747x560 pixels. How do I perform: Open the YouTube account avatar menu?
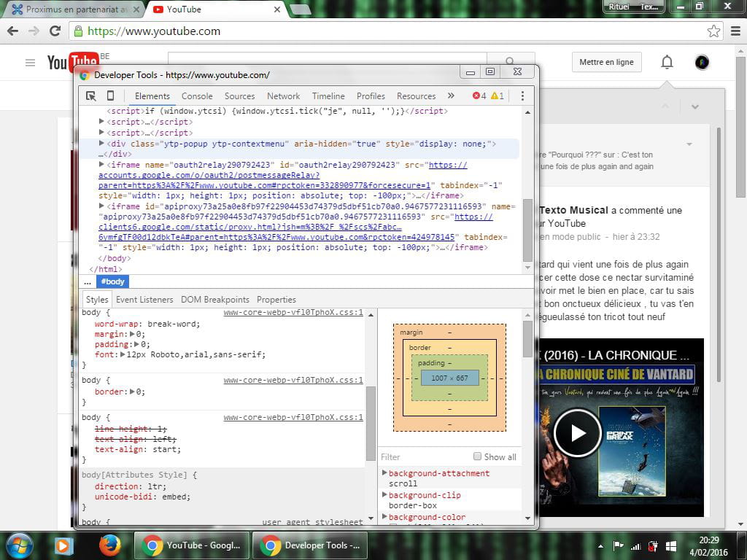[x=702, y=62]
